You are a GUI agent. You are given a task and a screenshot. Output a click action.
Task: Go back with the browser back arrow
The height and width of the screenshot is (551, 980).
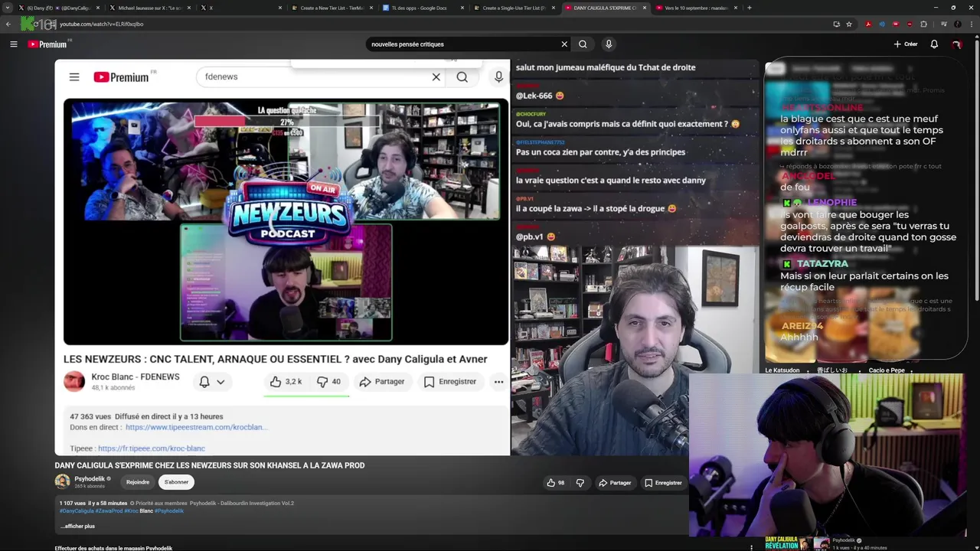click(x=8, y=24)
